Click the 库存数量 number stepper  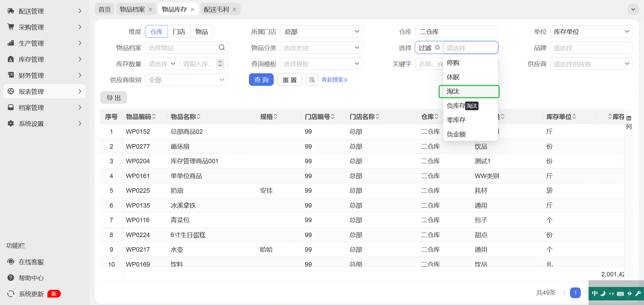pos(220,63)
